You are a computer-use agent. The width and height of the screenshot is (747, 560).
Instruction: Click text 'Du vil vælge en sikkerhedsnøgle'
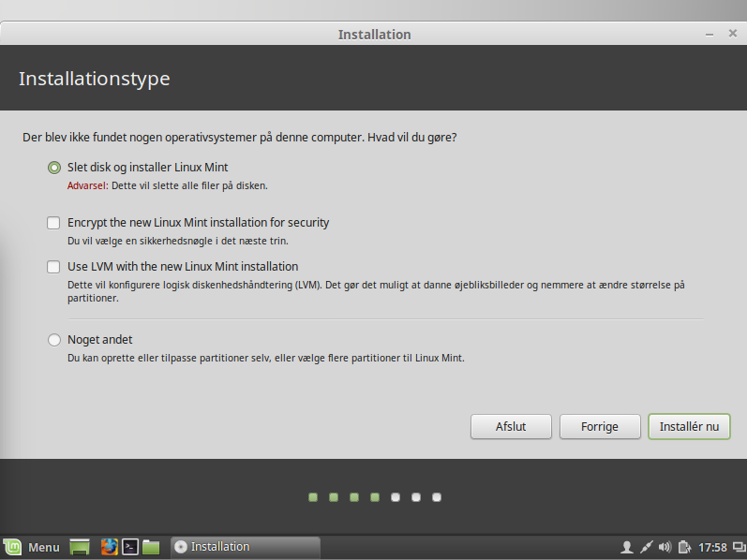(x=178, y=241)
